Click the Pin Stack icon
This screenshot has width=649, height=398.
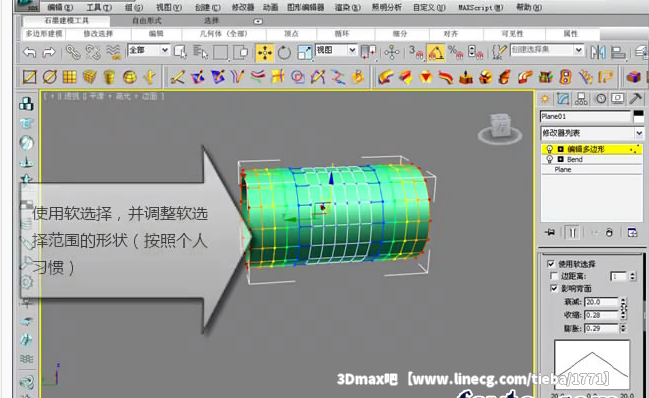550,233
